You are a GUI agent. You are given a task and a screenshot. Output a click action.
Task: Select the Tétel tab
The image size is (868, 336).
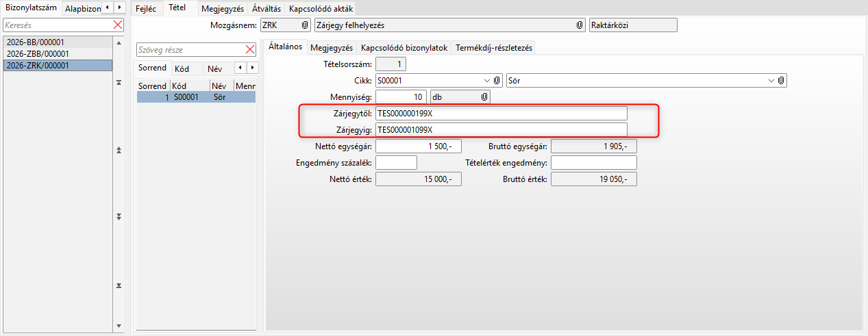click(177, 8)
